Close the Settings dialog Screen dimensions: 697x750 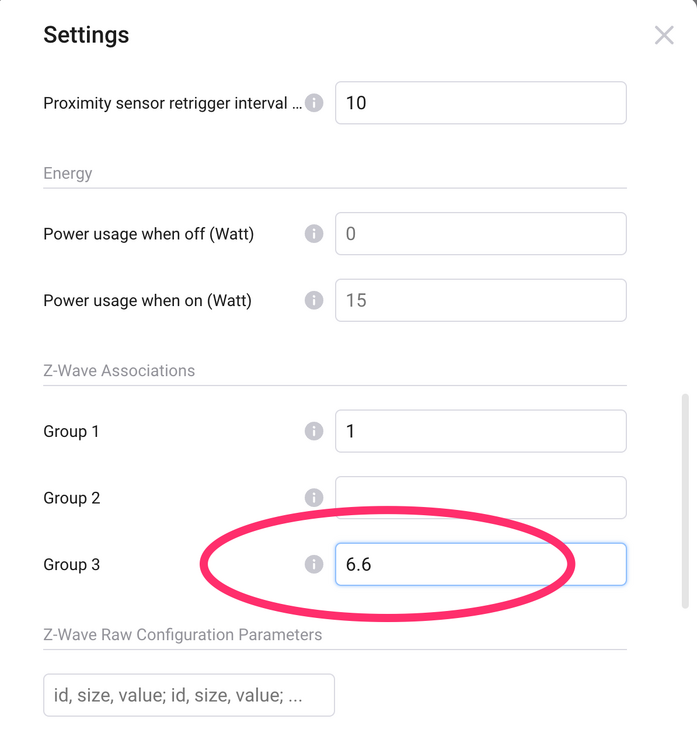point(664,36)
